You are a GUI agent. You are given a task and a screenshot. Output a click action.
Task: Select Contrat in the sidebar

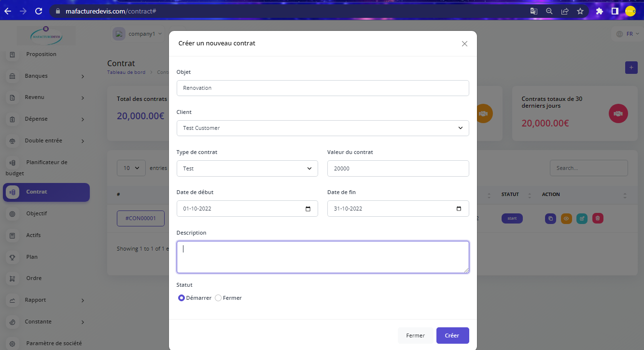(x=46, y=192)
